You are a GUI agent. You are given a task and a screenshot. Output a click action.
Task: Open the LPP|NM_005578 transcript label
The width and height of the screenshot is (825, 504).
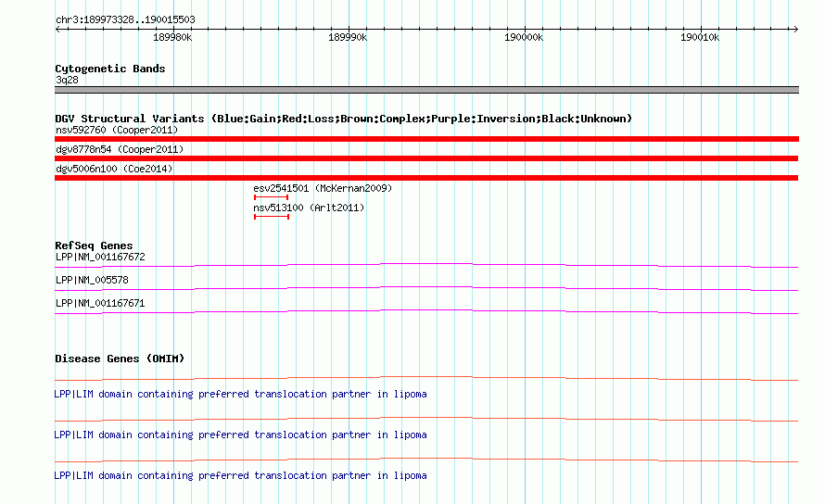[x=92, y=281]
